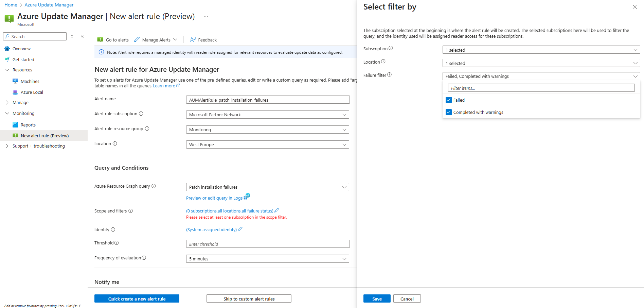The image size is (644, 308).
Task: Click the info icon beside Alert rule subscription
Action: click(x=141, y=114)
